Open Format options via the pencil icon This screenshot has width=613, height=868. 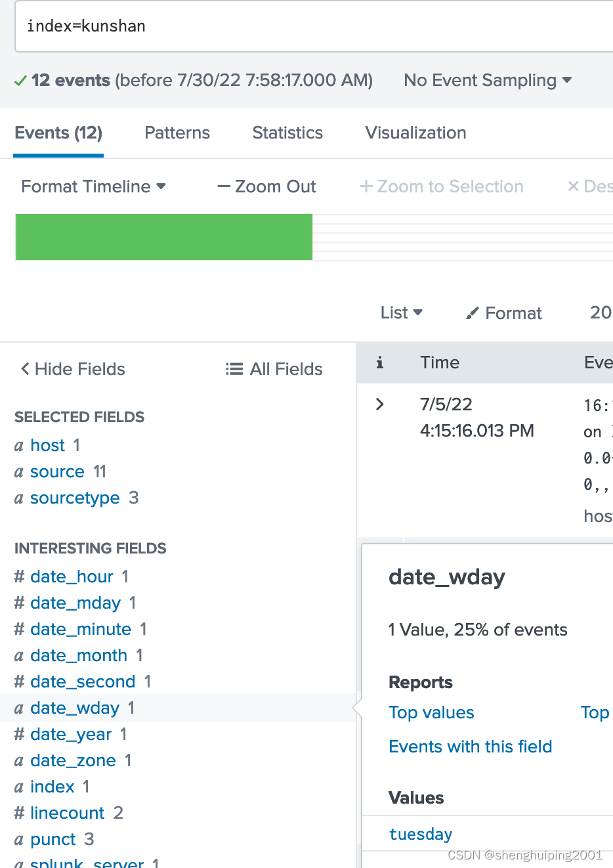472,313
